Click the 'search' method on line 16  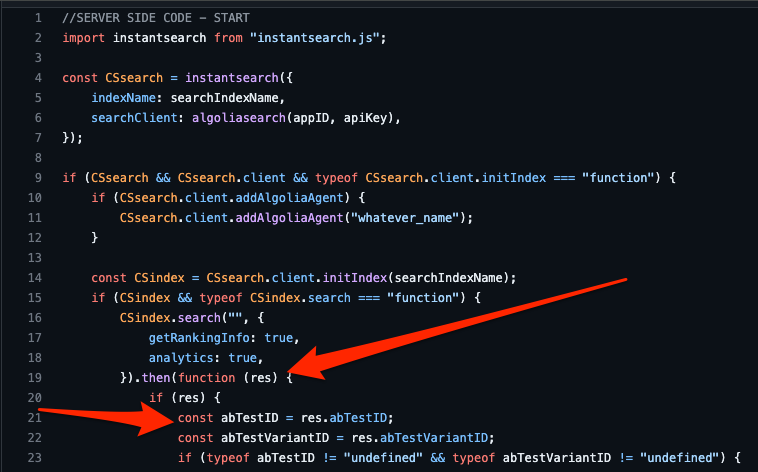199,318
